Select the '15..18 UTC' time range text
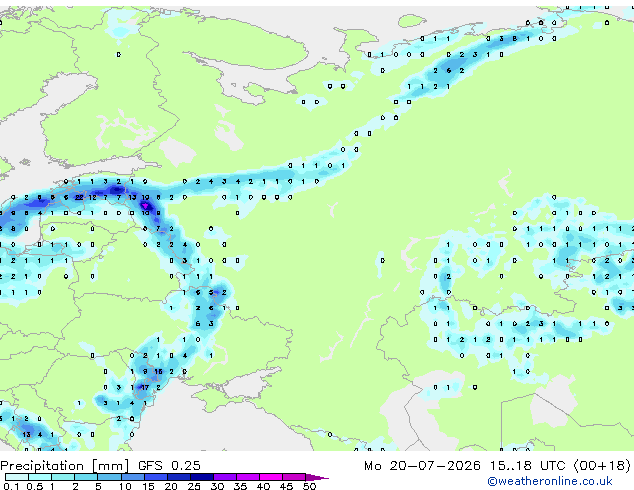The image size is (634, 490). coord(527,466)
